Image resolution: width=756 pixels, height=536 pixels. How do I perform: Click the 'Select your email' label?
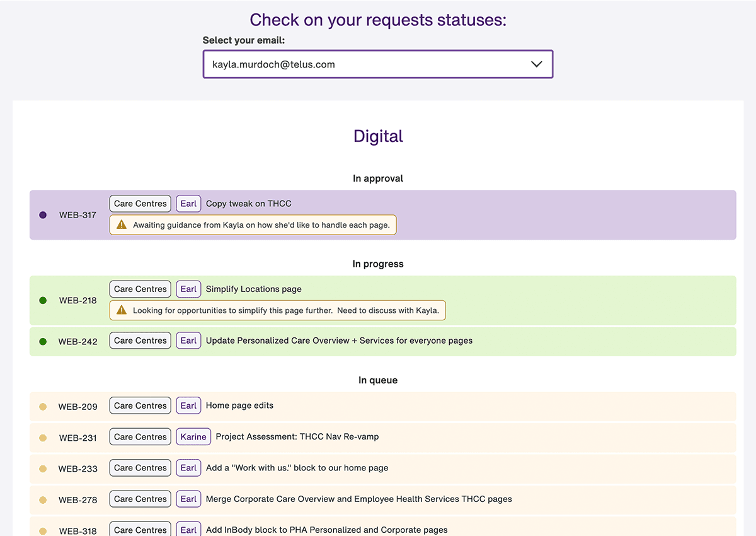tap(244, 40)
